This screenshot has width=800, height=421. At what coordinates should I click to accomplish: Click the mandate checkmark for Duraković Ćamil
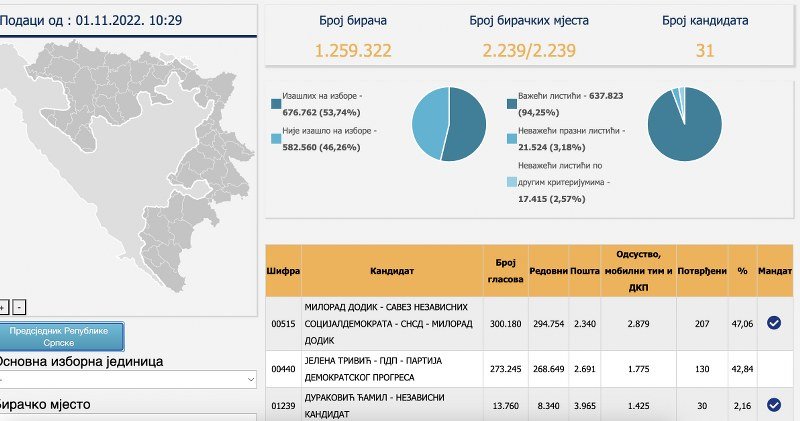pos(773,405)
